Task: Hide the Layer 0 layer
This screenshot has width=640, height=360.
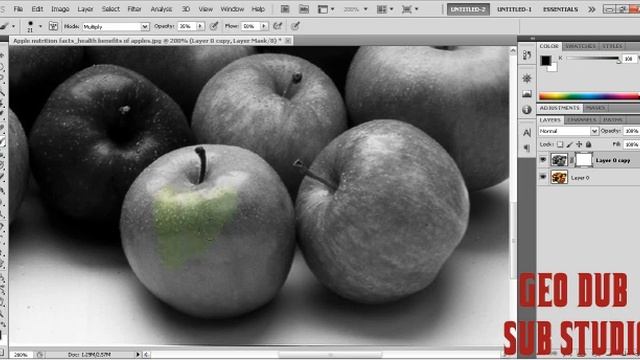Action: [x=543, y=177]
